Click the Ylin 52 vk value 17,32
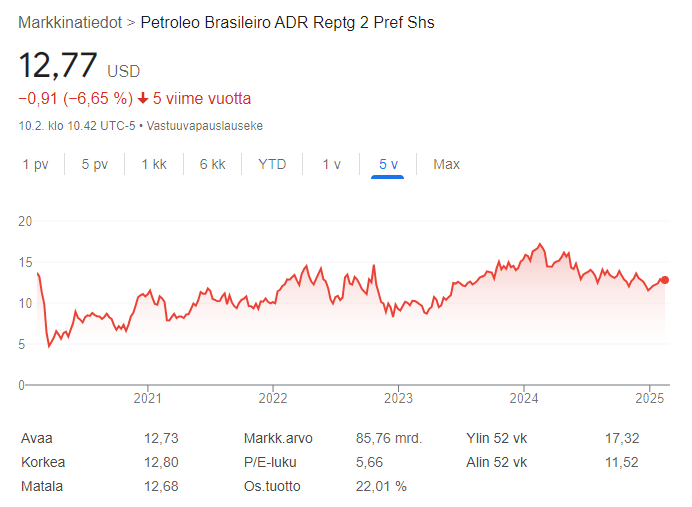Viewport: 692px width, 507px height. (622, 438)
